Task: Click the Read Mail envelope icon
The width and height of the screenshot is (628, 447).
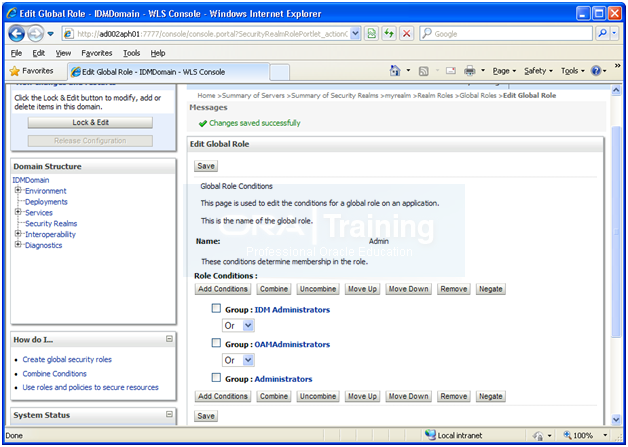Action: click(451, 71)
